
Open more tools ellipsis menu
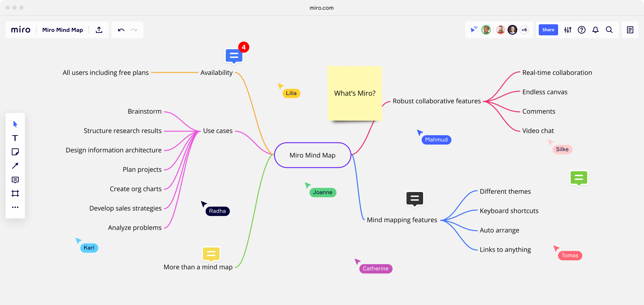15,207
